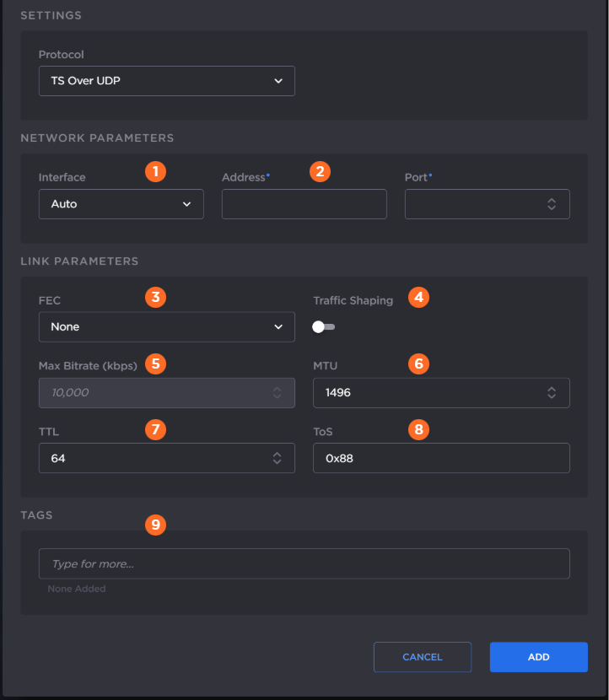Click the ToS field showing 0x88
609x700 pixels.
click(x=440, y=458)
